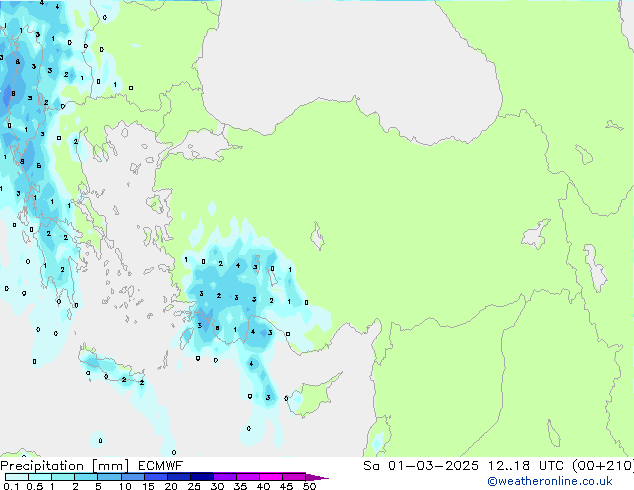Select the 20–25 mm legend swatch

point(179,477)
